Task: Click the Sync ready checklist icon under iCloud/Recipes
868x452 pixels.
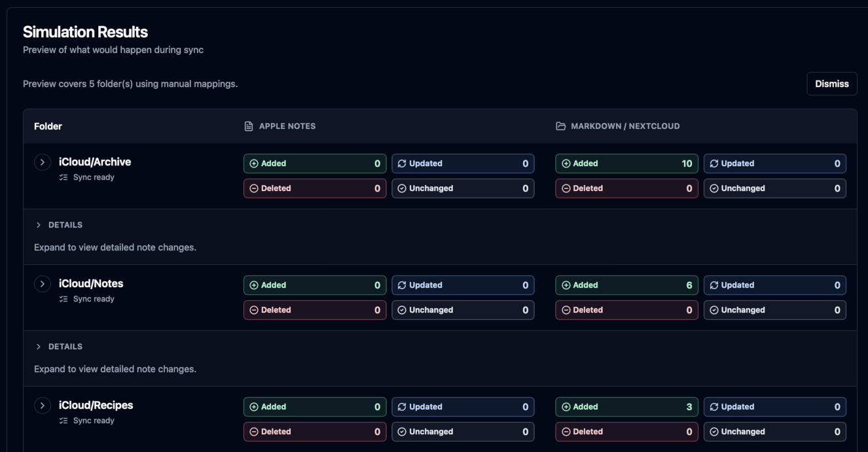Action: coord(63,421)
